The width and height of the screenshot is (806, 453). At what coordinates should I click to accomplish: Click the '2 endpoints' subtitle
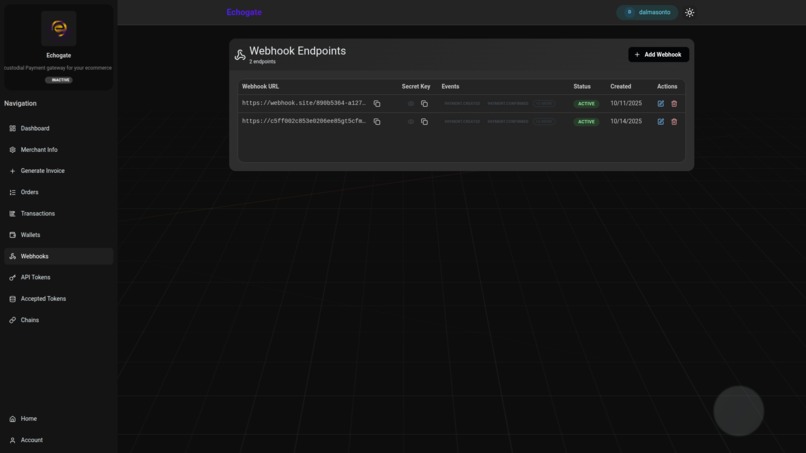pos(262,62)
